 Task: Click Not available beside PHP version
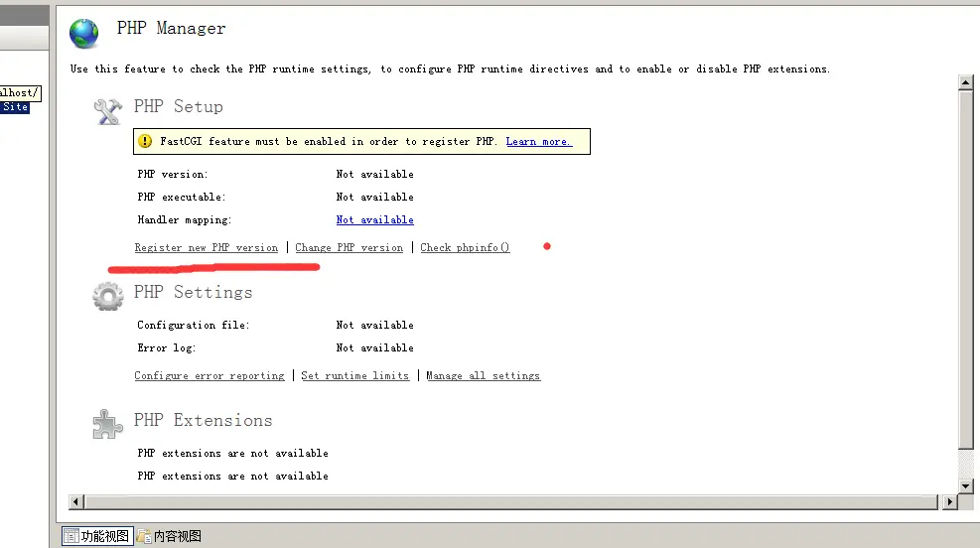[375, 175]
